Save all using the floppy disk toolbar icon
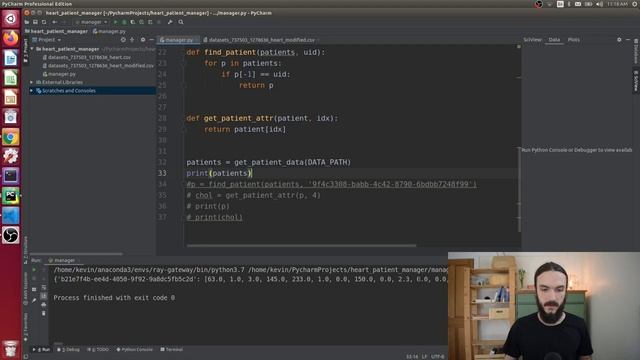This screenshot has height=360, width=640. coord(36,22)
